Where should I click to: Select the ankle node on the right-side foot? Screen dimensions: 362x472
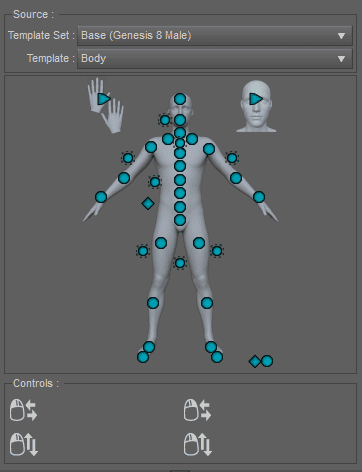[211, 347]
